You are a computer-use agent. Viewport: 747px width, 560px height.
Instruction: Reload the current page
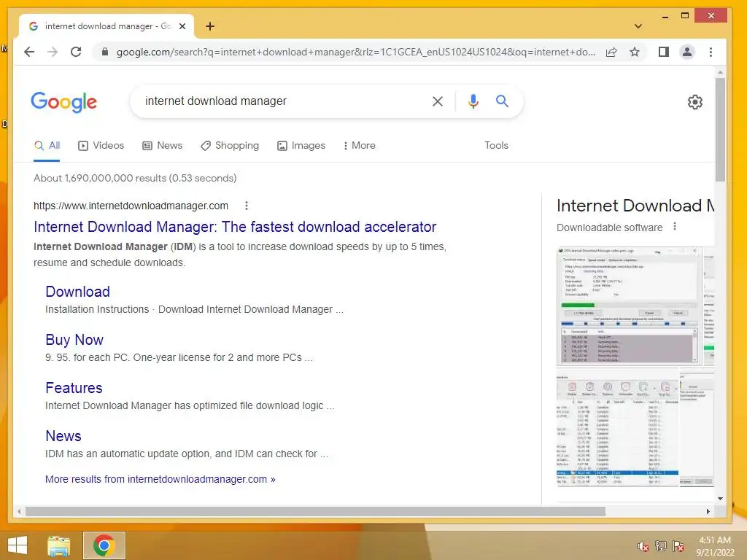click(x=76, y=52)
